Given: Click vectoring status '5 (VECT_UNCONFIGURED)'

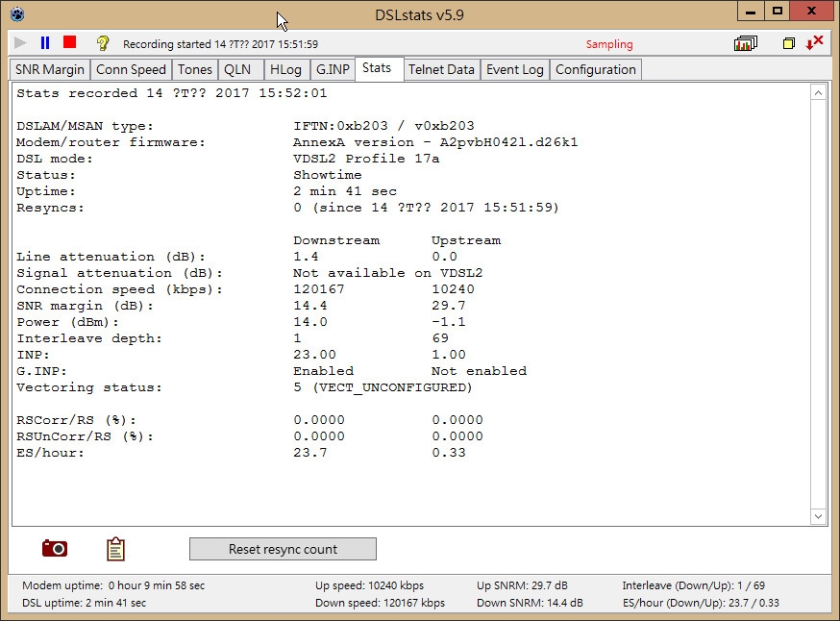Looking at the screenshot, I should click(x=383, y=387).
